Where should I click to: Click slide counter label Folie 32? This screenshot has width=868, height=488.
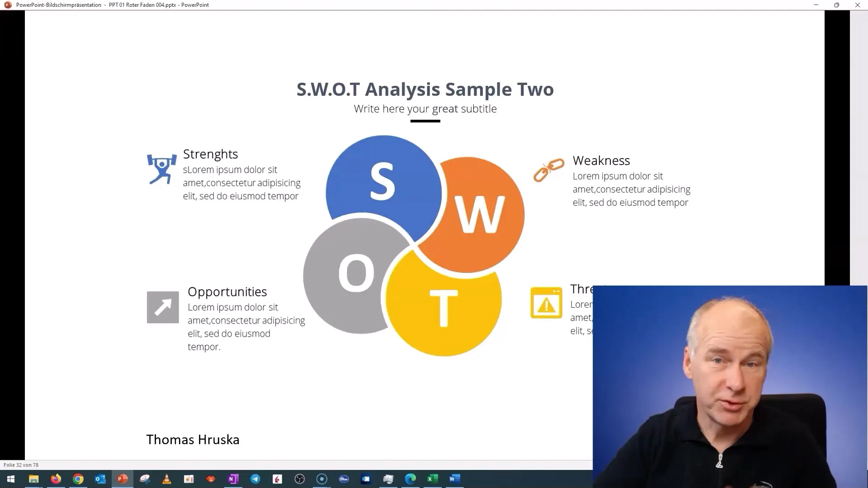point(21,465)
